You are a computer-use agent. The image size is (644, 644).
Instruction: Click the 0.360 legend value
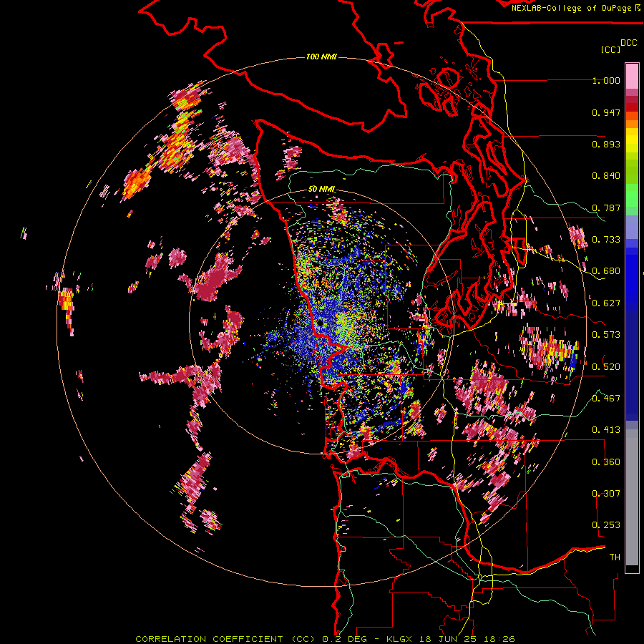point(606,462)
